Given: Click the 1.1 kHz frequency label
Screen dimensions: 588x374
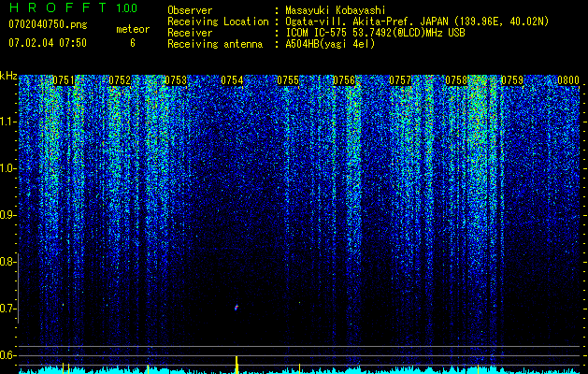Looking at the screenshot, I should tap(7, 122).
